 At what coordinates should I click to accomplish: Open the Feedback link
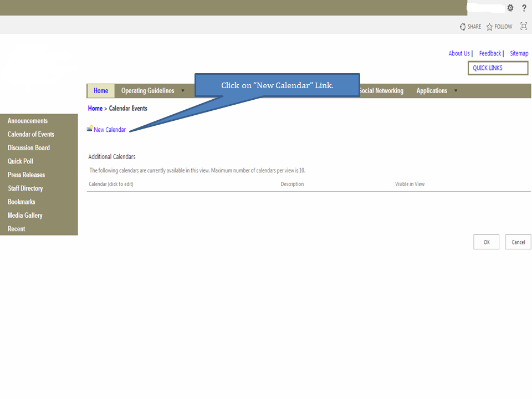click(x=490, y=53)
